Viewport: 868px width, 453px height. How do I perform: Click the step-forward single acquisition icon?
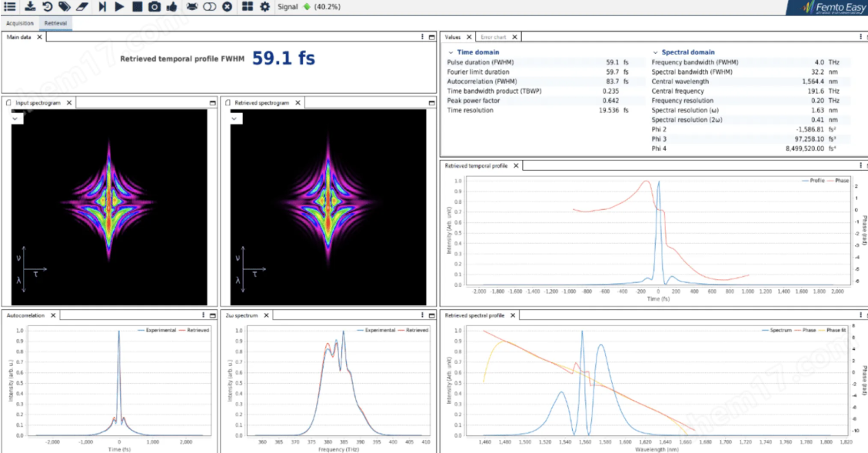coord(102,7)
